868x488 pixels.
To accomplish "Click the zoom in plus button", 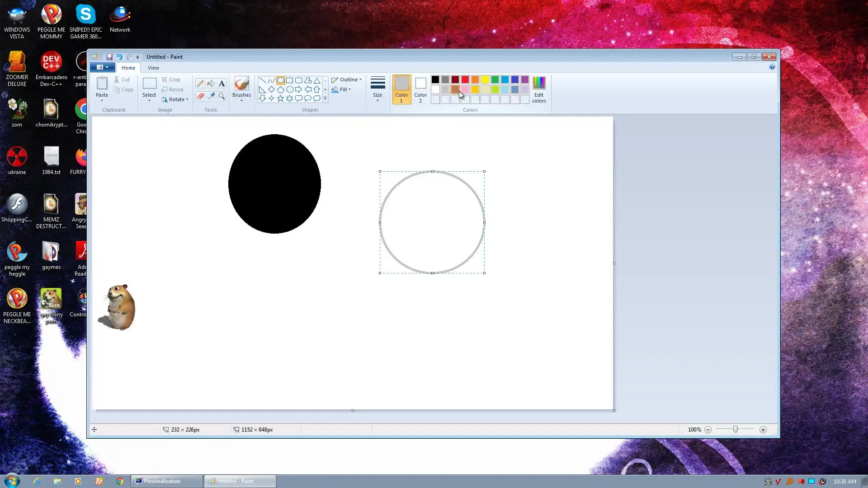I will (x=763, y=430).
